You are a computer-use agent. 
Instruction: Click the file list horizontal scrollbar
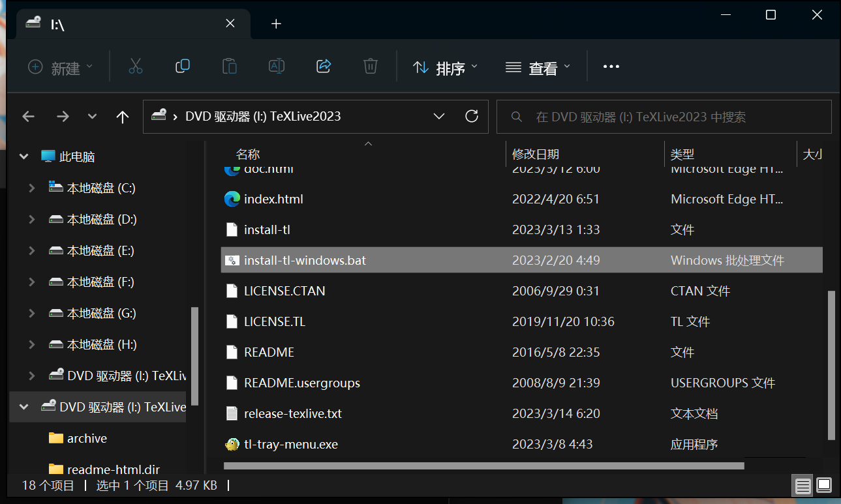tap(483, 466)
